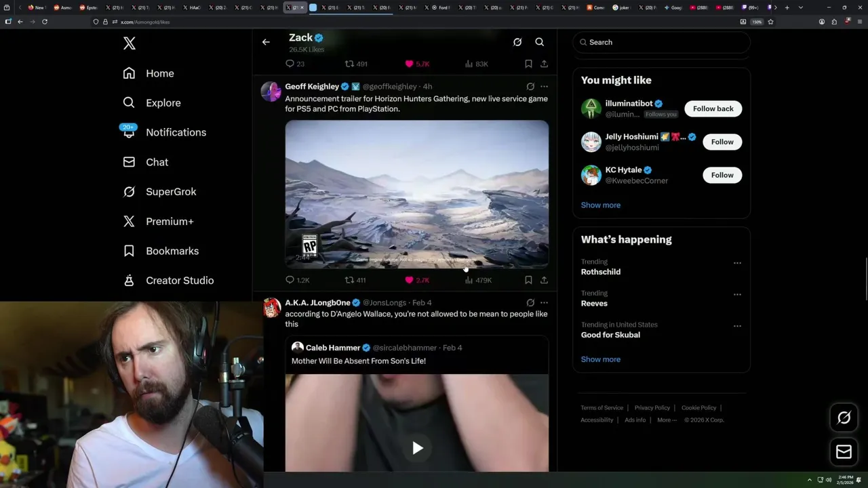The width and height of the screenshot is (868, 488).
Task: Click the Grok icon in the profile header
Action: [517, 42]
